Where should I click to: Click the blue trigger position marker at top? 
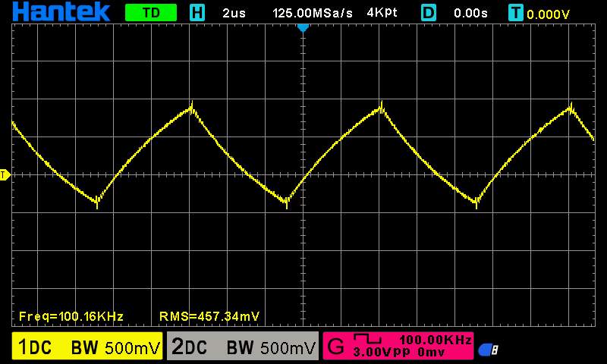[303, 28]
